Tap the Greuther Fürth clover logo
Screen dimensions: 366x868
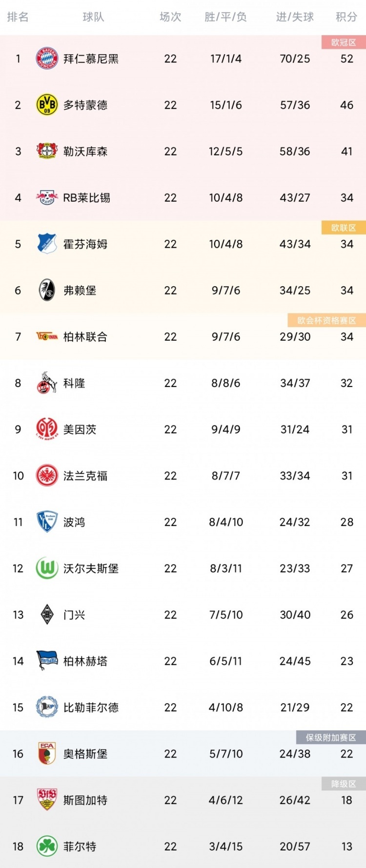47,846
